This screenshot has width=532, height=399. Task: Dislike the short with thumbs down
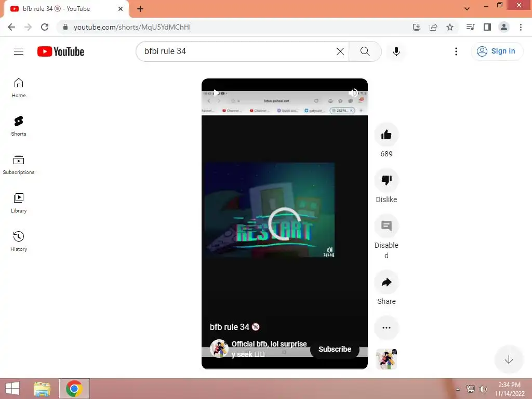tap(386, 180)
